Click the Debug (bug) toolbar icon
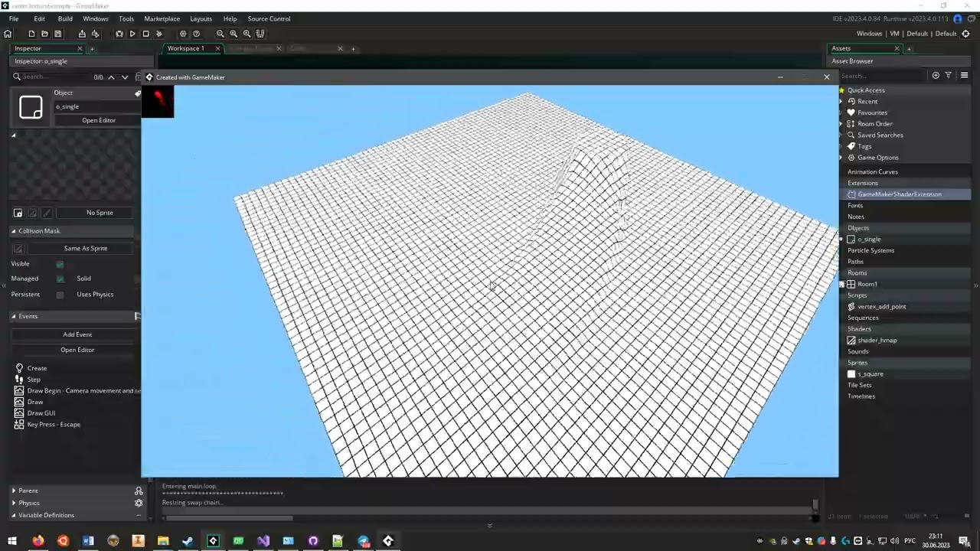The height and width of the screenshot is (551, 980). [x=119, y=34]
